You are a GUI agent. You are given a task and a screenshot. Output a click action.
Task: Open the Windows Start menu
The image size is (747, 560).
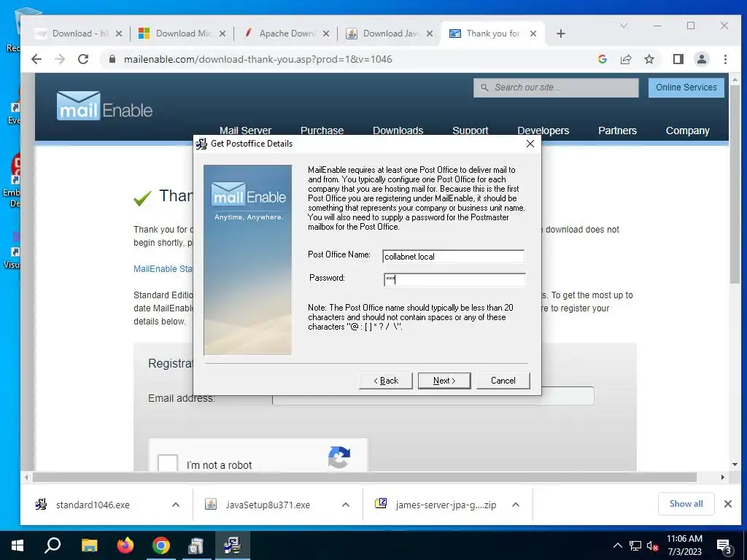[18, 545]
